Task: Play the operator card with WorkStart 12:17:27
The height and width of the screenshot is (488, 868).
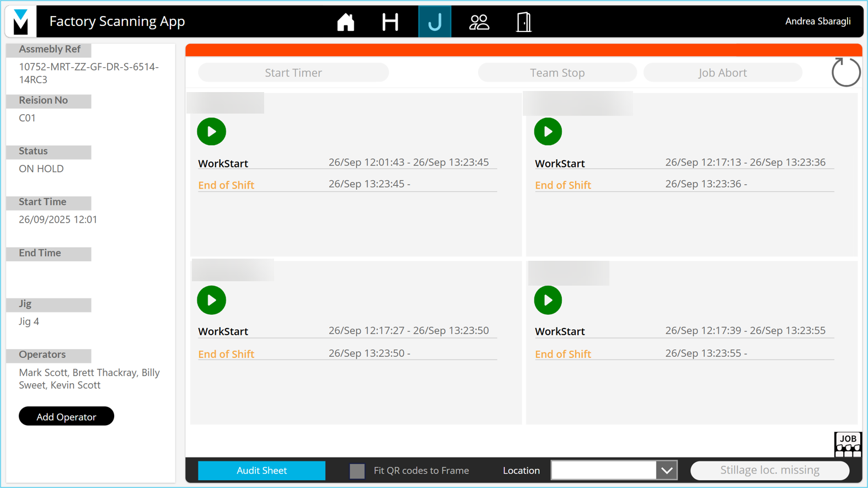Action: pos(211,300)
